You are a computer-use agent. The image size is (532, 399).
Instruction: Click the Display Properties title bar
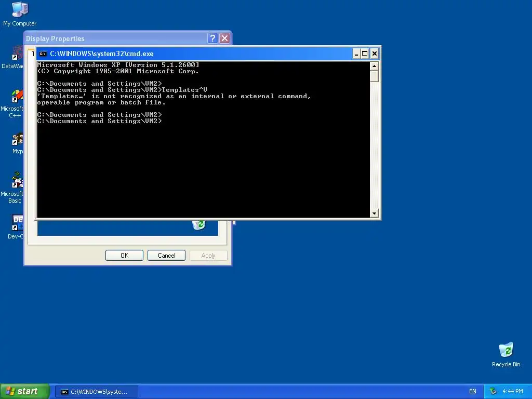[x=115, y=38]
